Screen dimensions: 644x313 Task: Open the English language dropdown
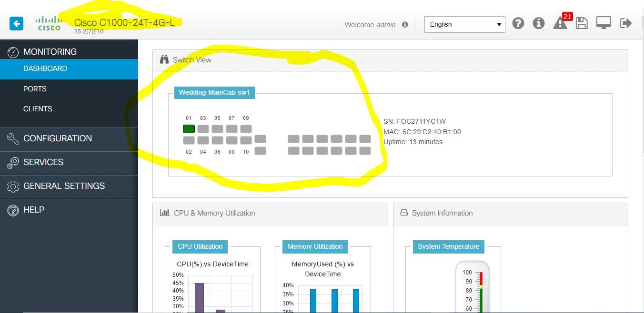tap(464, 24)
